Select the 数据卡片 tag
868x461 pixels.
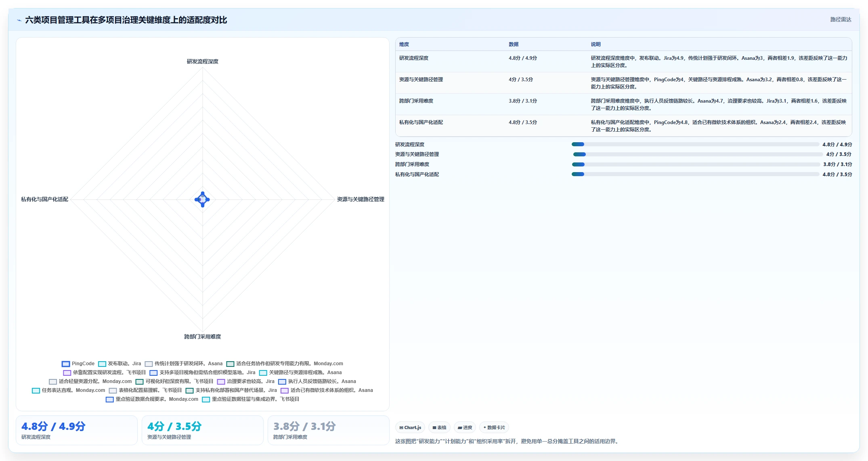pos(494,427)
